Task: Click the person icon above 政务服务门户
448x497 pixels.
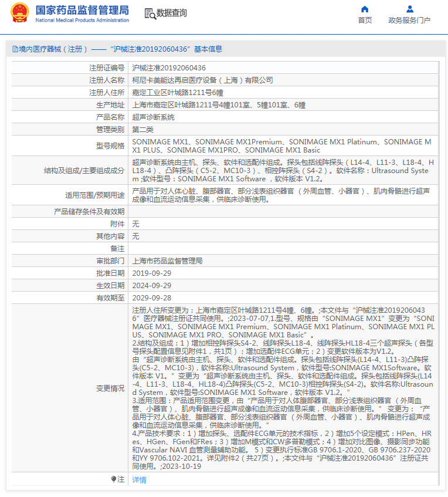Action: point(409,9)
